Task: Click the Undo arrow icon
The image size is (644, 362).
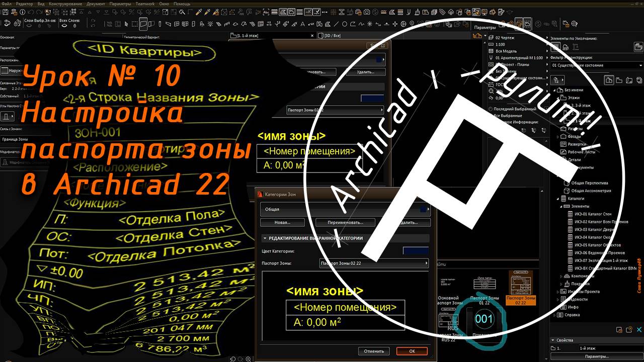Action: point(31,12)
